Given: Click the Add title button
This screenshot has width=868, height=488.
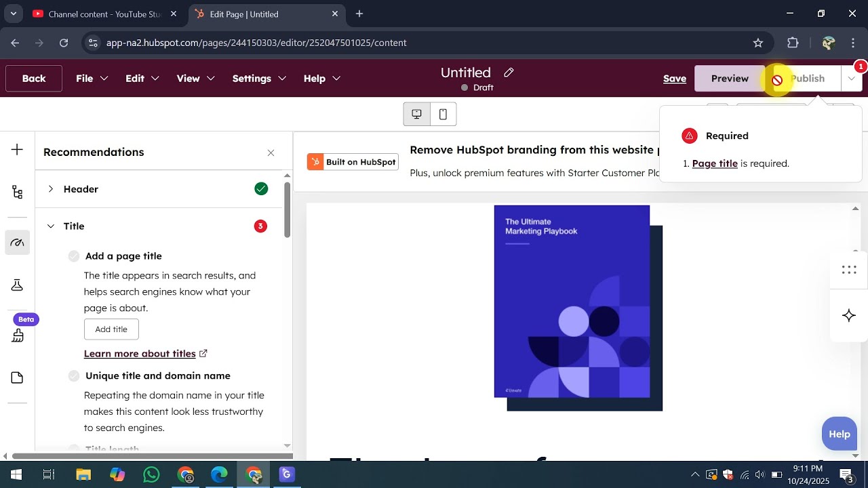Looking at the screenshot, I should pyautogui.click(x=111, y=329).
